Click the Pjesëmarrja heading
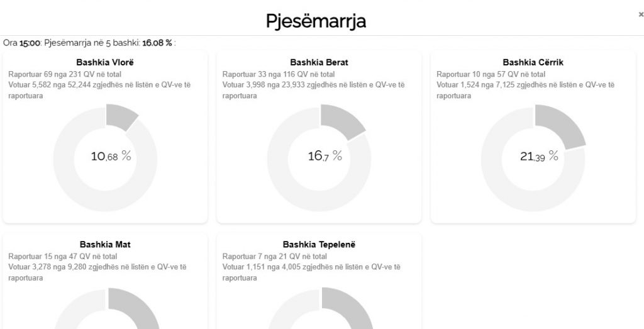644x329 pixels. pyautogui.click(x=316, y=20)
